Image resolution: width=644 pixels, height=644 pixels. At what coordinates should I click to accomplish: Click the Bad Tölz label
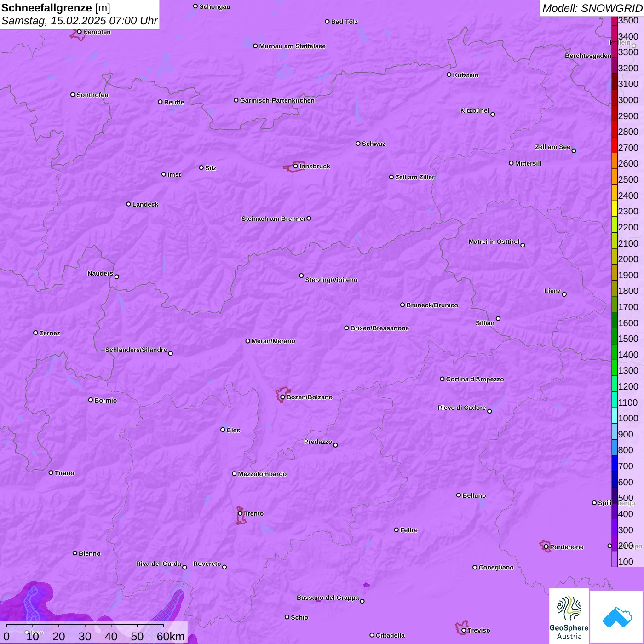344,22
